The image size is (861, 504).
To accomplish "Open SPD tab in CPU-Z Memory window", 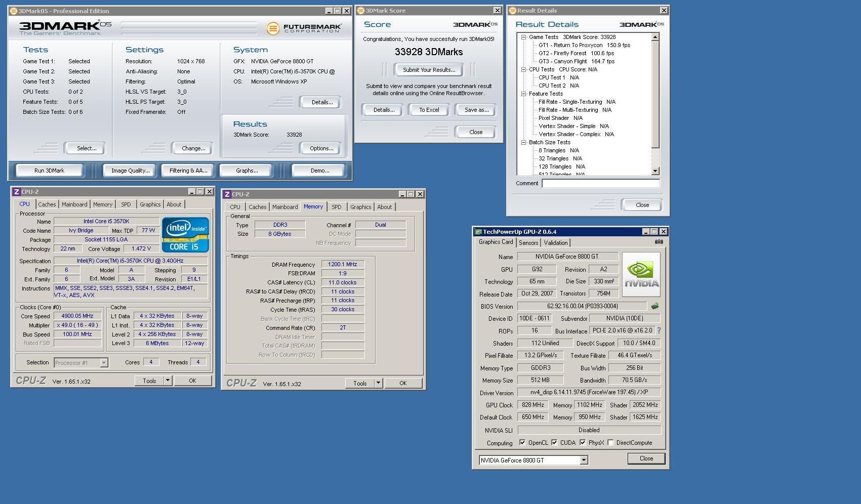I will [x=336, y=207].
